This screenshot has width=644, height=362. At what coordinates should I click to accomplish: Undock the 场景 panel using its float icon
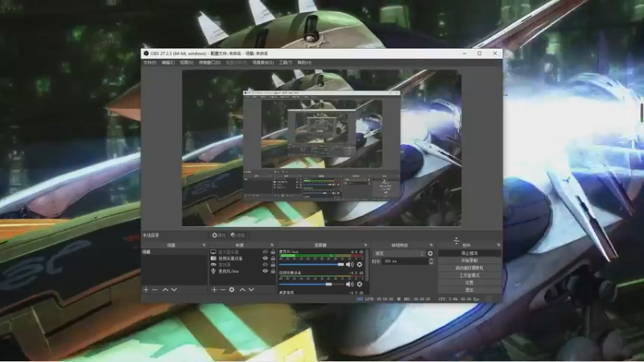pos(204,245)
